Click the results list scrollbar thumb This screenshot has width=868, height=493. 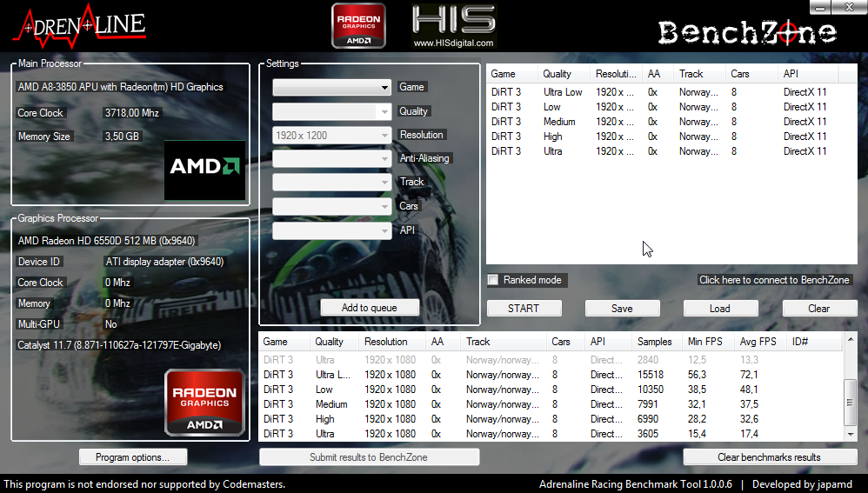coord(851,403)
